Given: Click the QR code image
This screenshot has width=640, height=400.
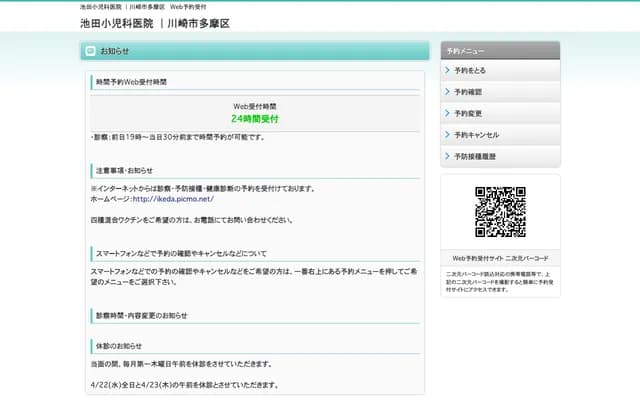Looking at the screenshot, I should [500, 212].
